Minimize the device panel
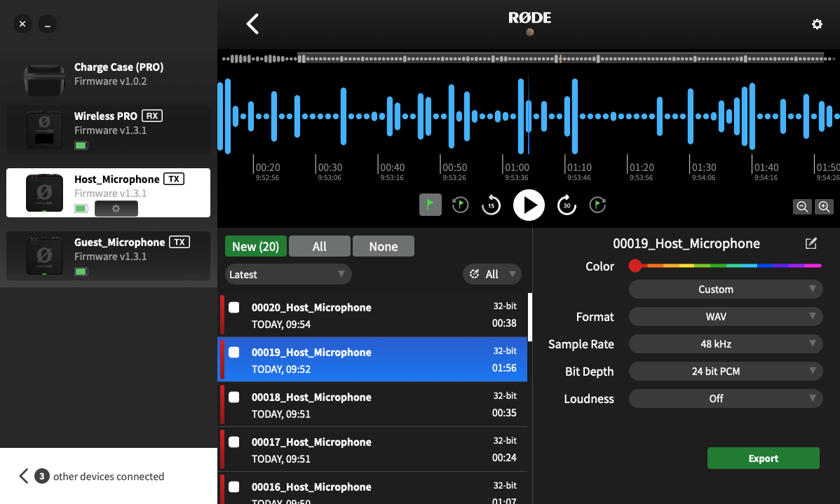This screenshot has height=504, width=840. pos(48,24)
